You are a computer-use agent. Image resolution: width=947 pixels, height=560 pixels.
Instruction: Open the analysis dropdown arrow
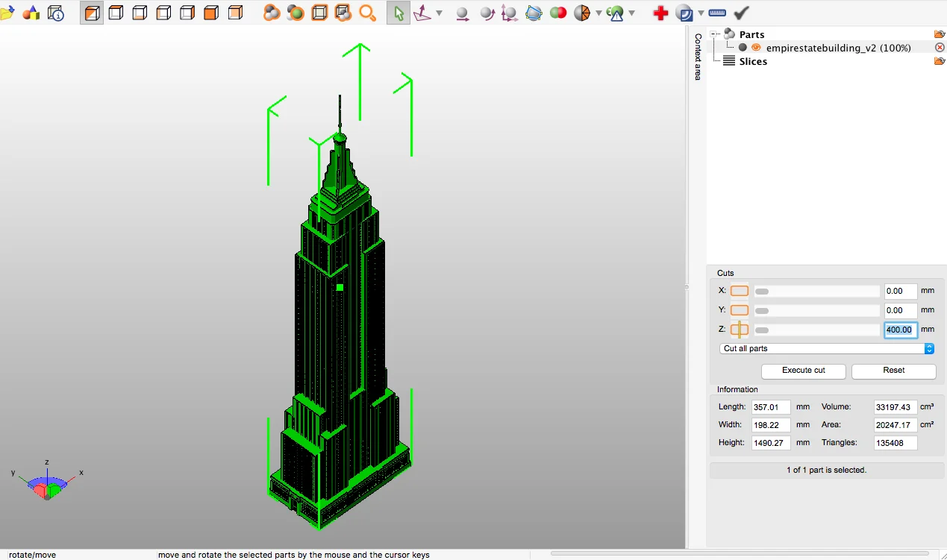632,13
